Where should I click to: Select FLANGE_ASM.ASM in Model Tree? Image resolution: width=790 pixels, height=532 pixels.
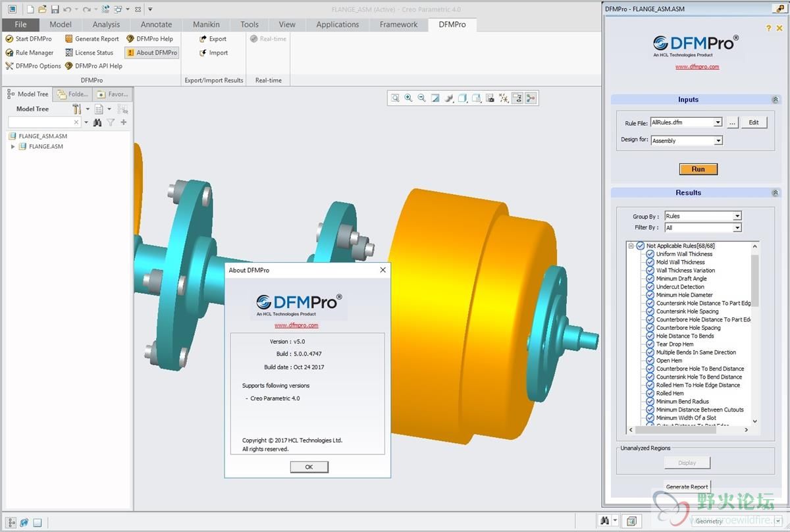click(43, 136)
